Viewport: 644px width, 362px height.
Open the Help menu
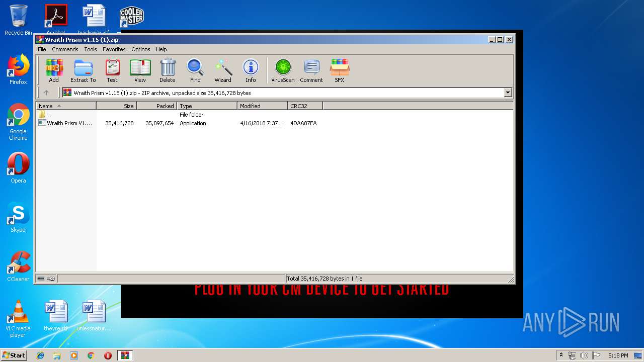(161, 49)
